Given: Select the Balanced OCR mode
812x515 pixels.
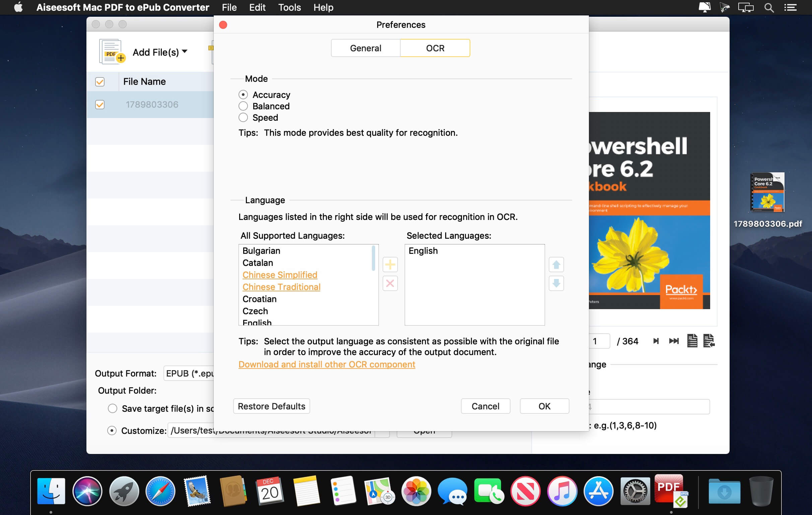Looking at the screenshot, I should pos(243,106).
